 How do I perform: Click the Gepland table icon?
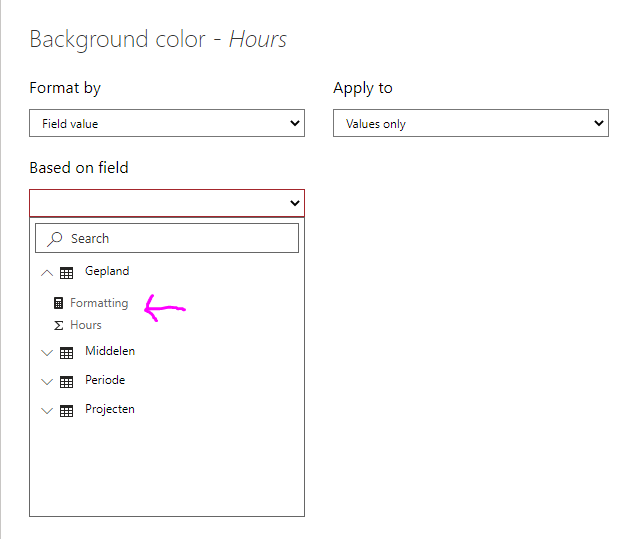[67, 273]
